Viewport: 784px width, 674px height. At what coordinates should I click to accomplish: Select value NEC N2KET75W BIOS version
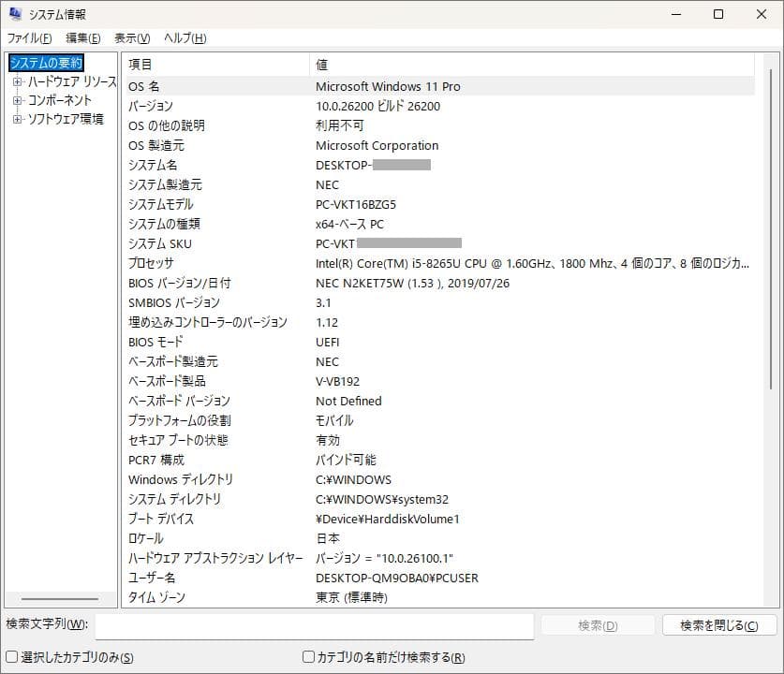(x=412, y=284)
